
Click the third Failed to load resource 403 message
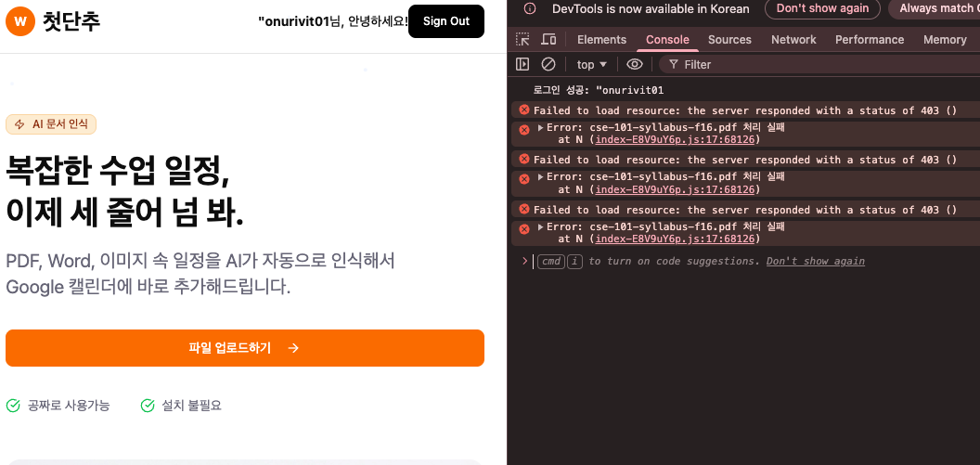pyautogui.click(x=745, y=210)
